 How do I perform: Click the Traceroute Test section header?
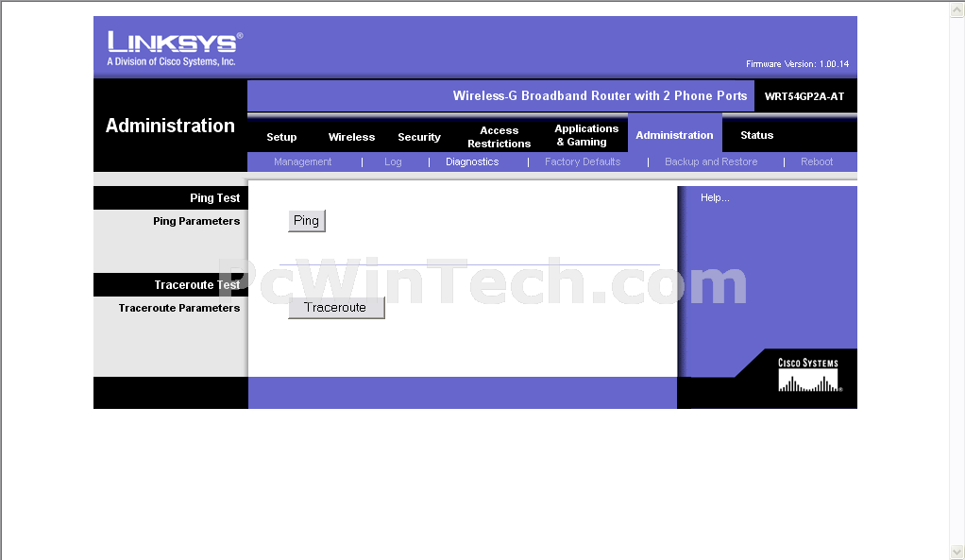(197, 285)
